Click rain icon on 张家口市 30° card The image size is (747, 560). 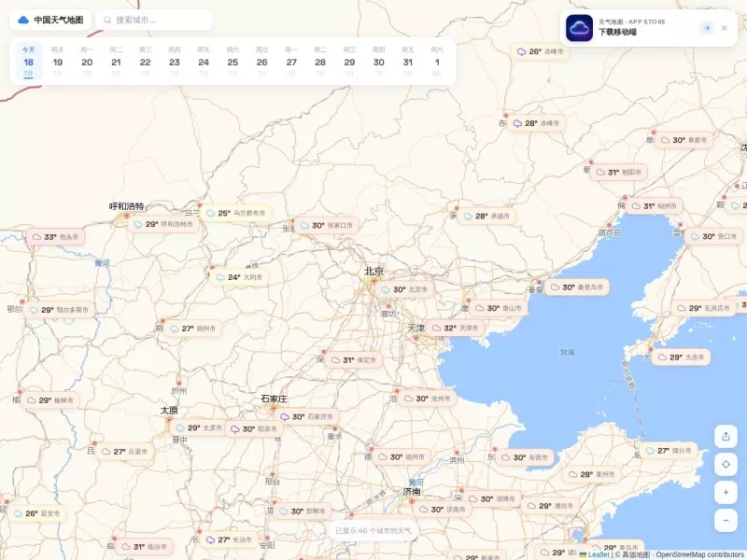(x=304, y=226)
